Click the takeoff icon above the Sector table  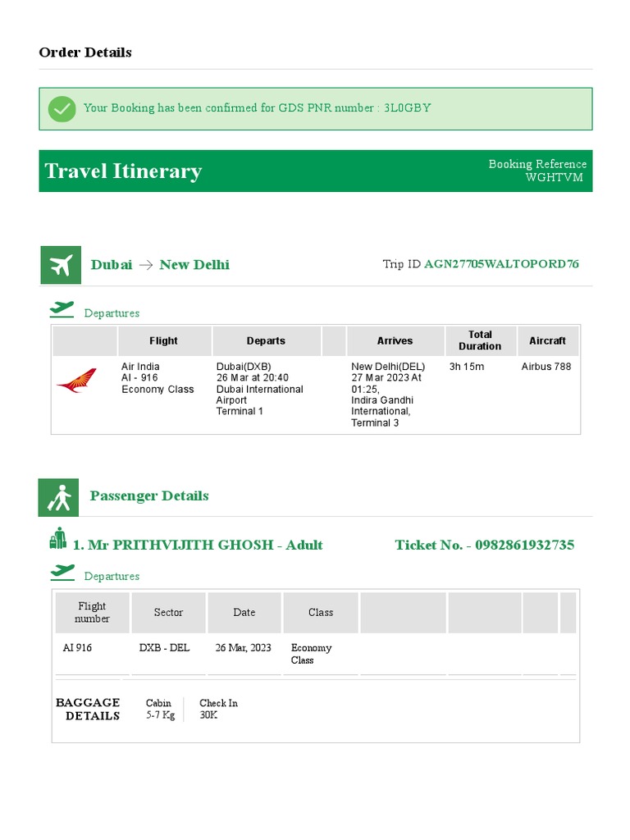coord(62,572)
